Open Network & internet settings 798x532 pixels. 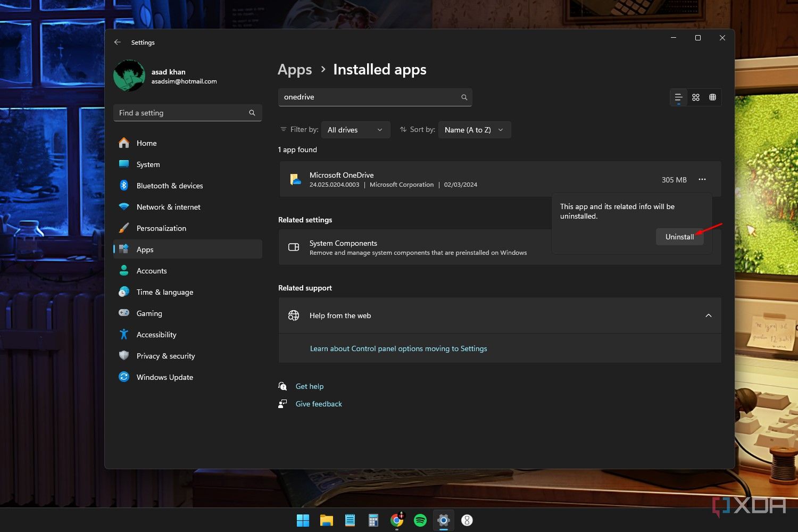tap(188, 207)
